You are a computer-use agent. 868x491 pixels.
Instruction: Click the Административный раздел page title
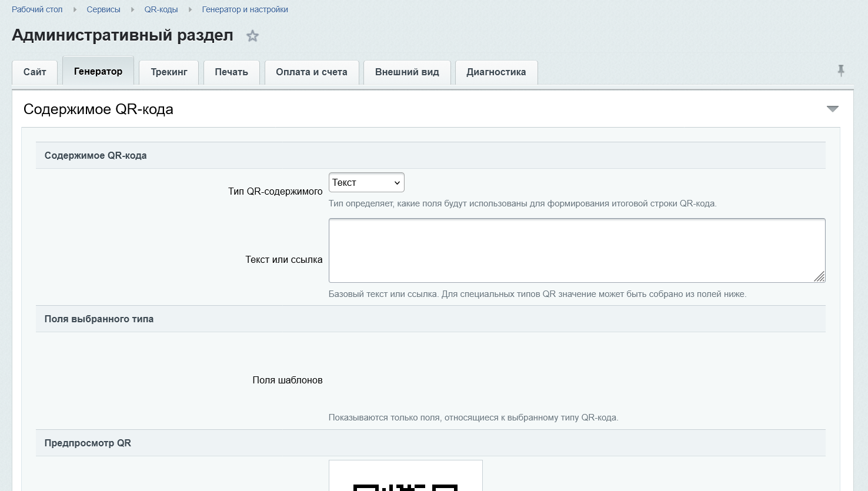(122, 35)
